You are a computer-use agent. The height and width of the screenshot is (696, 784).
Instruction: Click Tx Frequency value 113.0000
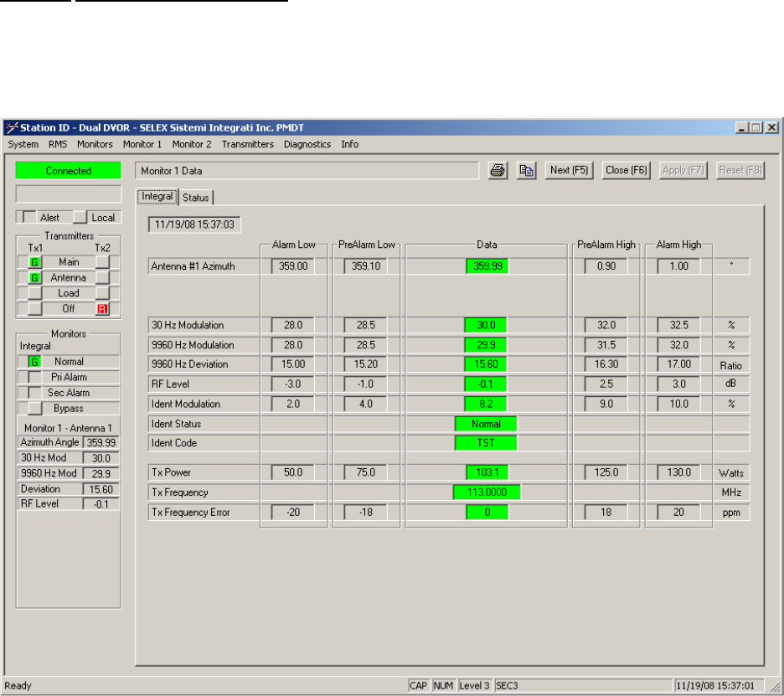(x=487, y=492)
